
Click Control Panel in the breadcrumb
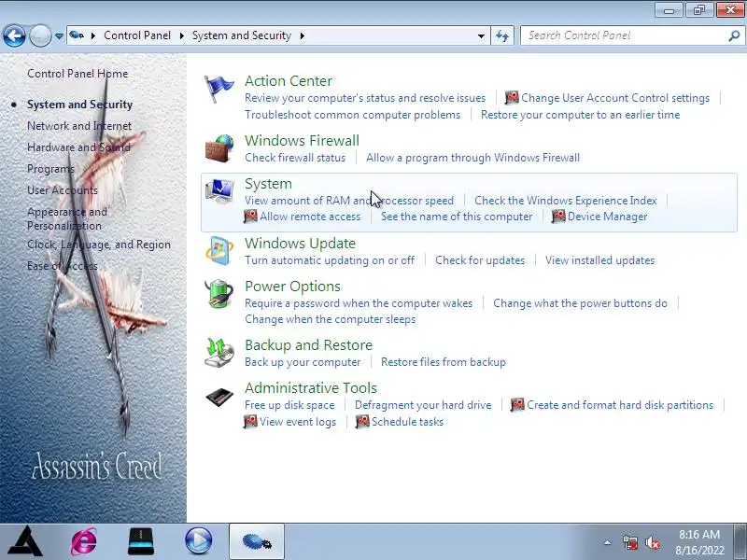click(x=137, y=35)
